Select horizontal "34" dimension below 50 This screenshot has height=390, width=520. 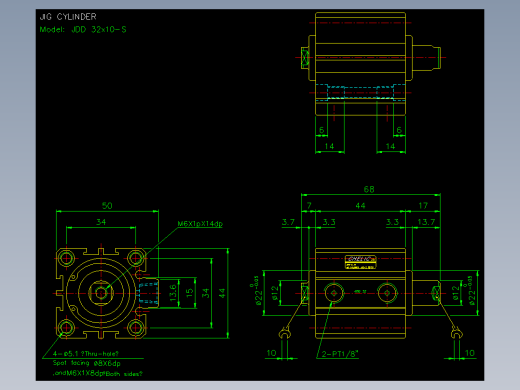tap(101, 222)
